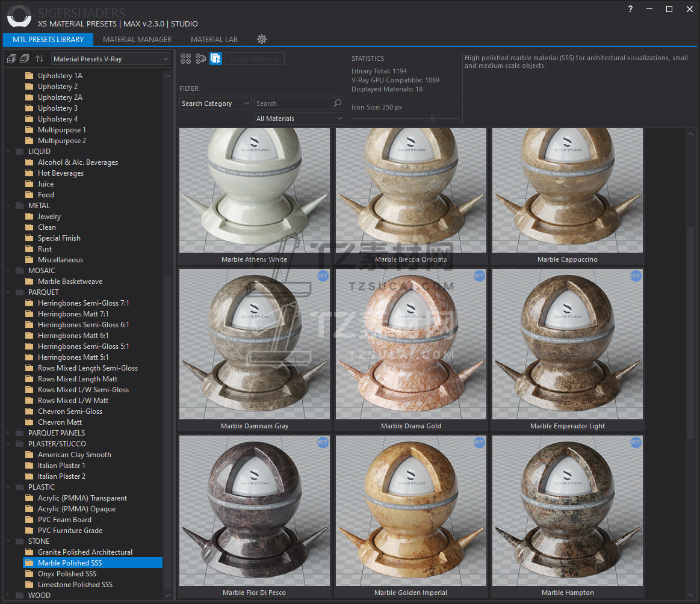Image resolution: width=700 pixels, height=604 pixels.
Task: Click the Juice folder icon
Action: pos(29,184)
